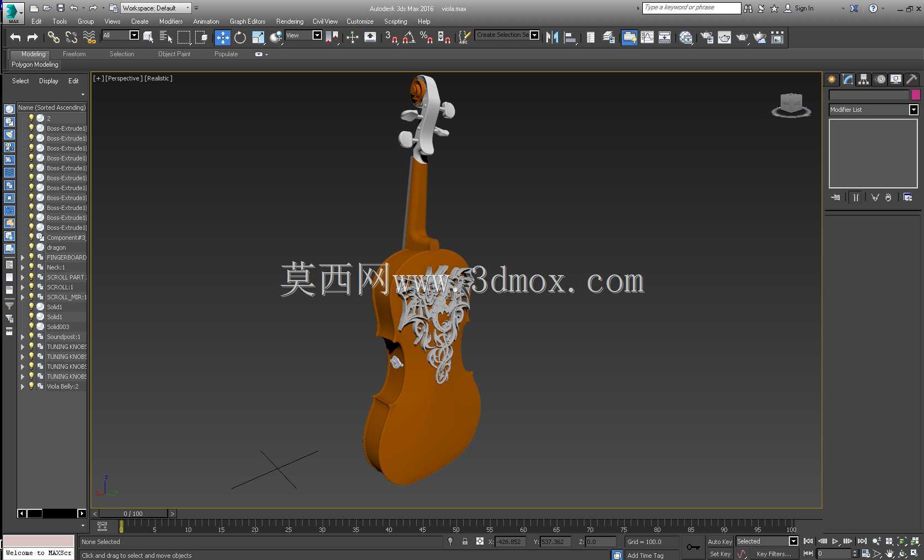This screenshot has height=560, width=924.
Task: Activate the Select and Rotate tool
Action: 240,37
